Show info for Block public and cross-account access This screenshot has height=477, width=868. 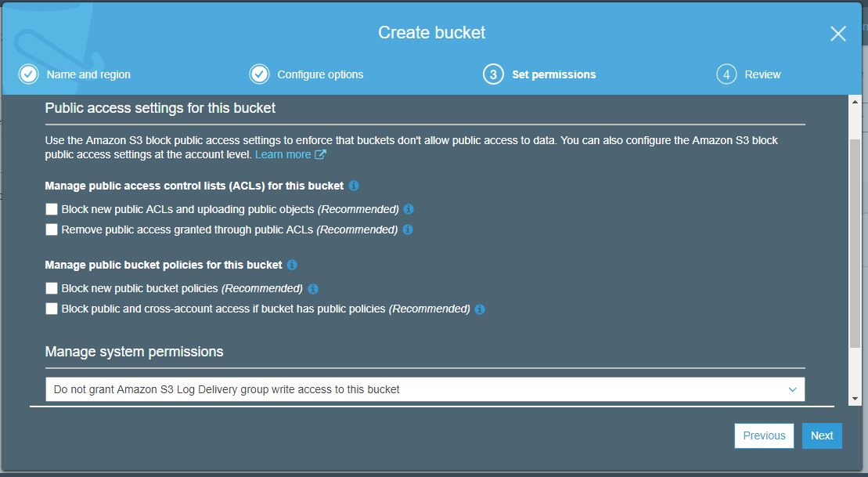(x=480, y=309)
